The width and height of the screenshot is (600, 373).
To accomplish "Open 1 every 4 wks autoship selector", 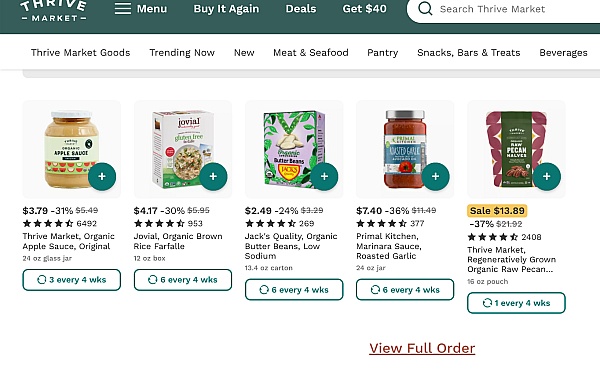I will 516,303.
